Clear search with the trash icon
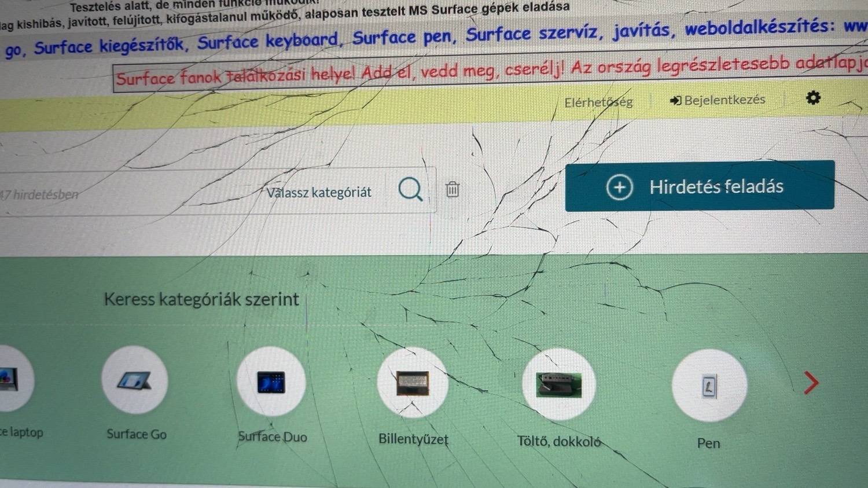Viewport: 868px width, 488px height. pos(453,189)
